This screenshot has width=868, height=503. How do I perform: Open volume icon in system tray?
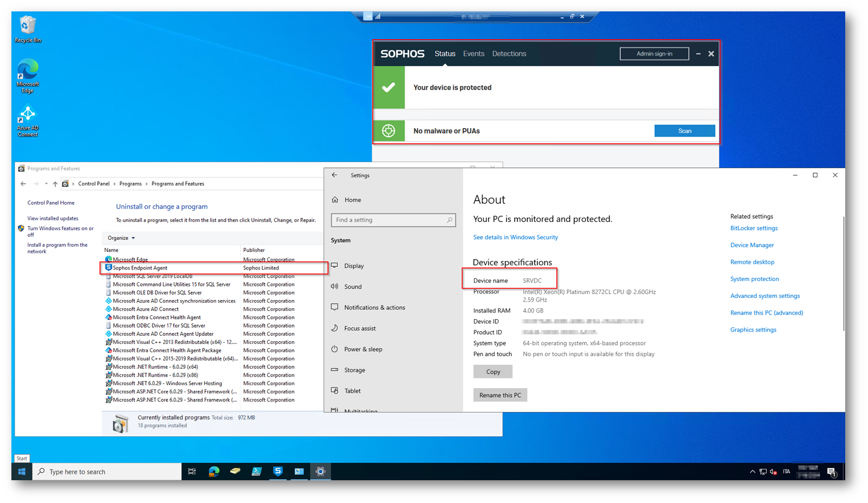(x=773, y=472)
